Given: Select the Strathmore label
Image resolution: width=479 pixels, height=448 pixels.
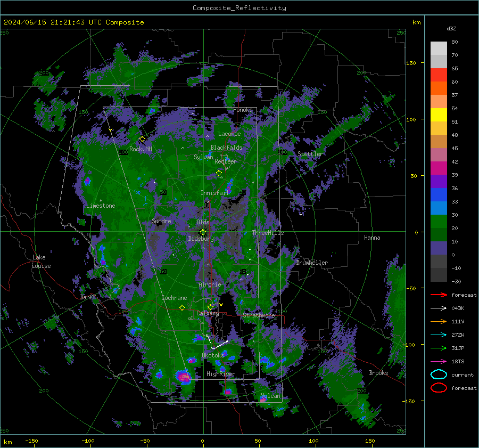Looking at the screenshot, I should coord(259,315).
